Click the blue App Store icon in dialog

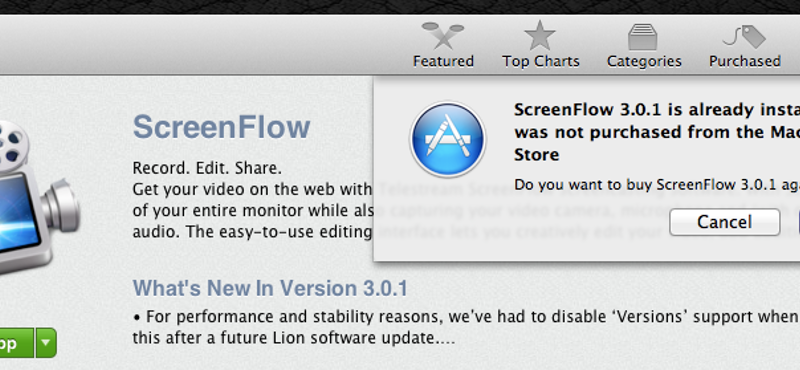447,139
